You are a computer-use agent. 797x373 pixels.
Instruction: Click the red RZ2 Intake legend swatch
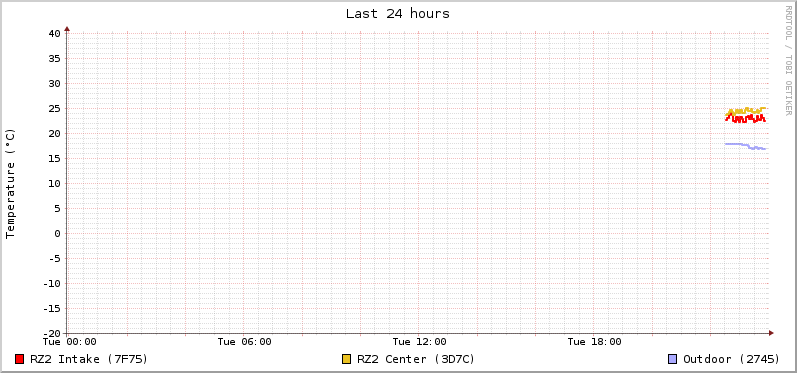20,359
